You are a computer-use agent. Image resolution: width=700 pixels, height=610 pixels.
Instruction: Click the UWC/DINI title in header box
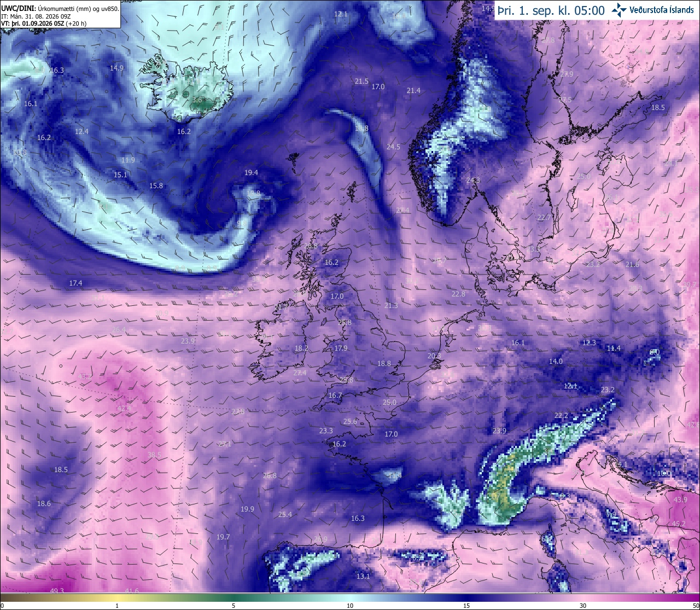pos(19,8)
